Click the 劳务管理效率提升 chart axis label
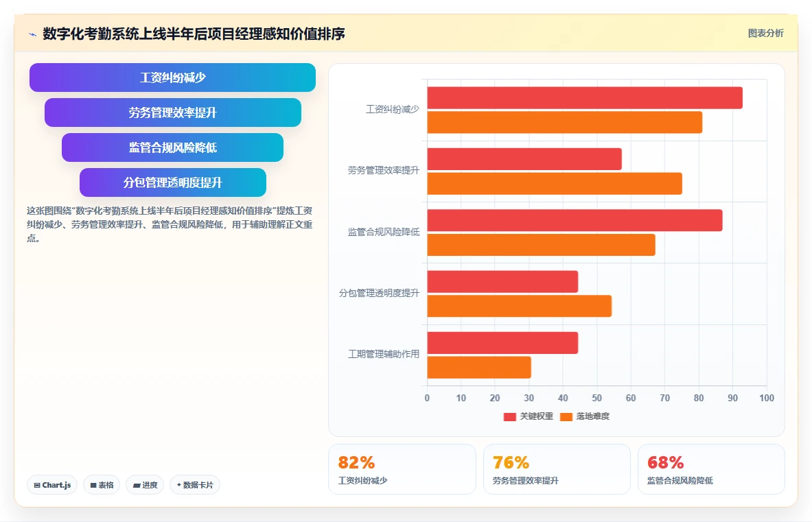This screenshot has width=812, height=522. coord(384,170)
